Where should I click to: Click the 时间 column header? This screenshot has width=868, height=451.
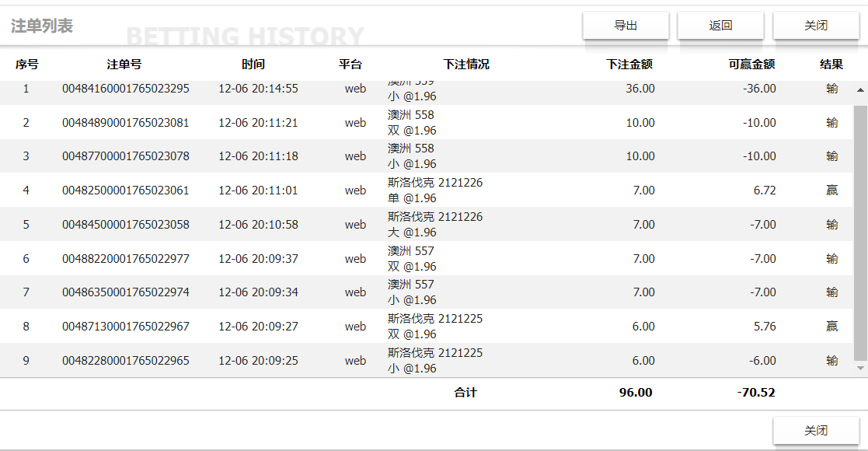coord(253,65)
